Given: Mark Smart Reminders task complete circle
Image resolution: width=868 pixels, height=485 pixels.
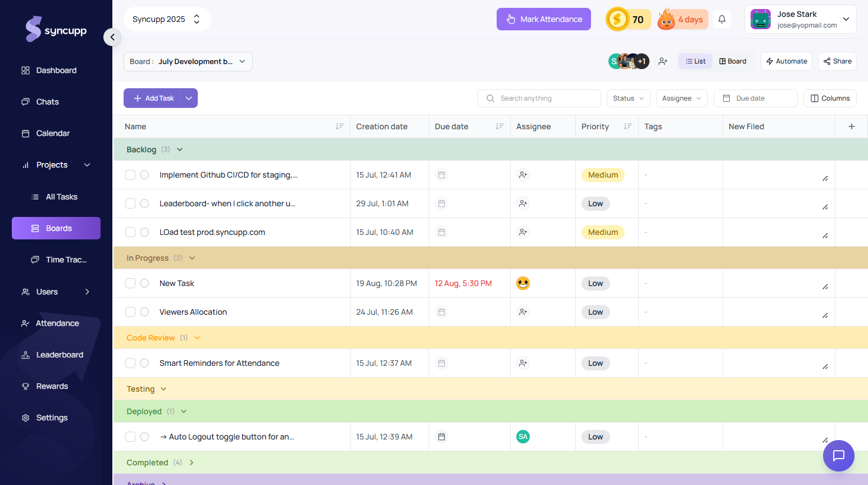Looking at the screenshot, I should pos(144,363).
